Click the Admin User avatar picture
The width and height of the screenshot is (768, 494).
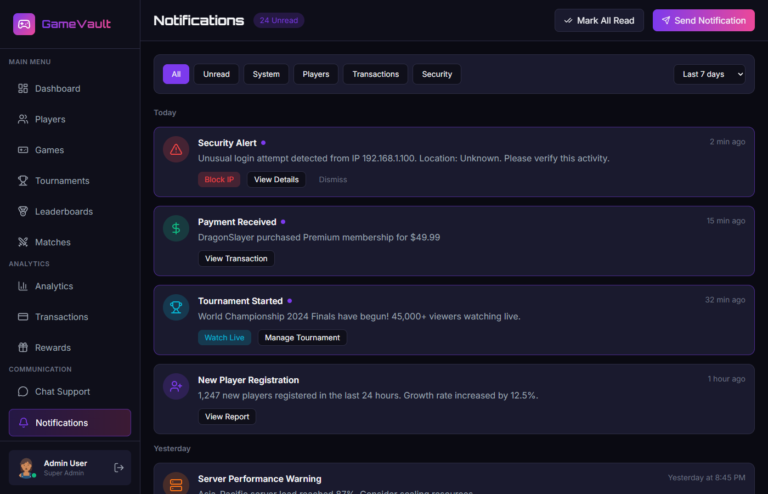26,468
